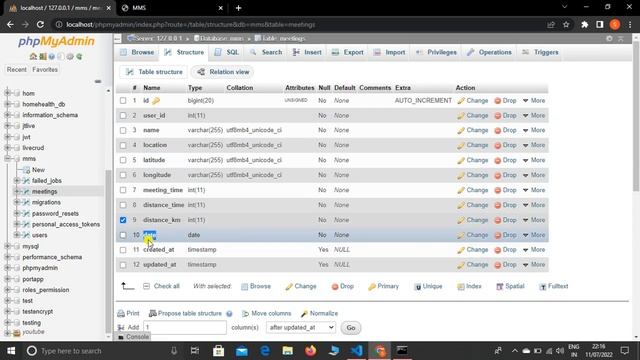
Task: Click the Spatial icon in With selected
Action: click(x=500, y=287)
